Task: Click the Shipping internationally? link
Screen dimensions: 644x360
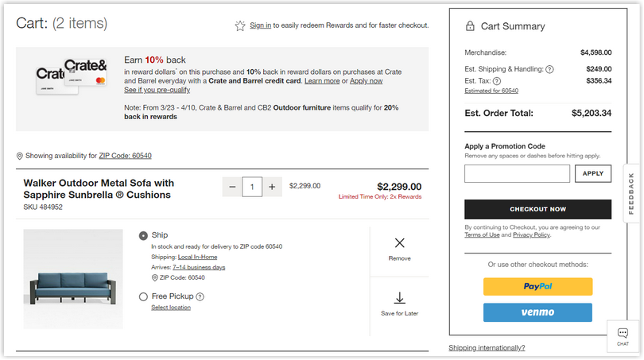Action: tap(487, 348)
